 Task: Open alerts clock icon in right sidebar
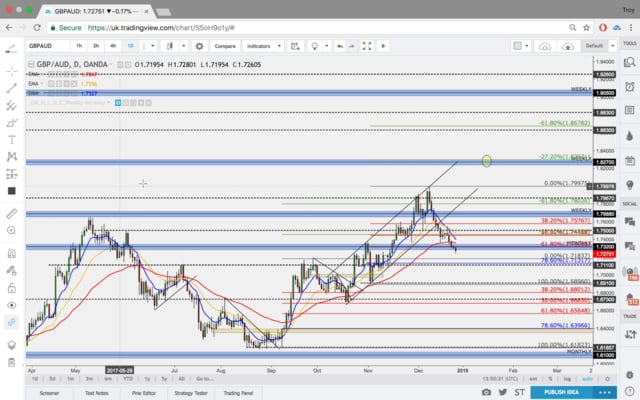tap(629, 84)
